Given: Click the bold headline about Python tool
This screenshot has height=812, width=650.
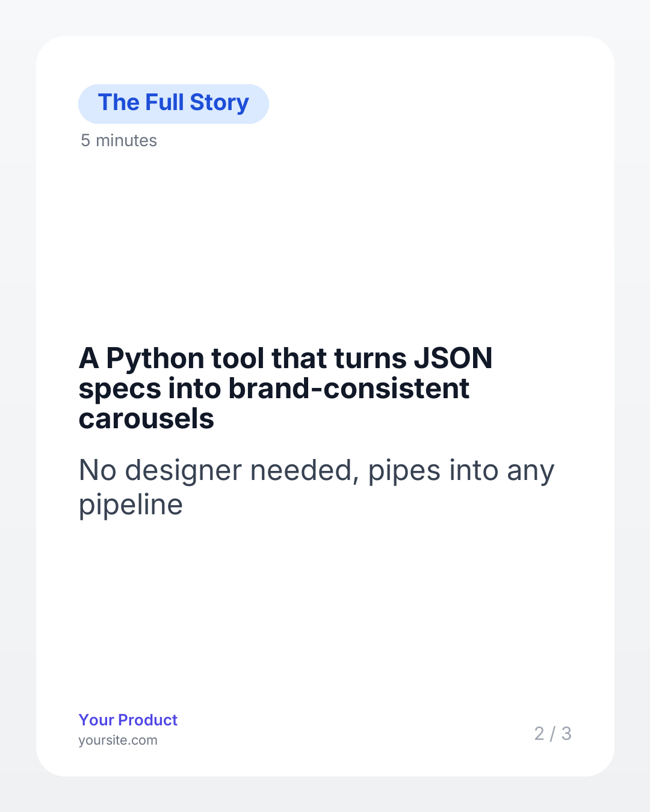Looking at the screenshot, I should click(285, 388).
